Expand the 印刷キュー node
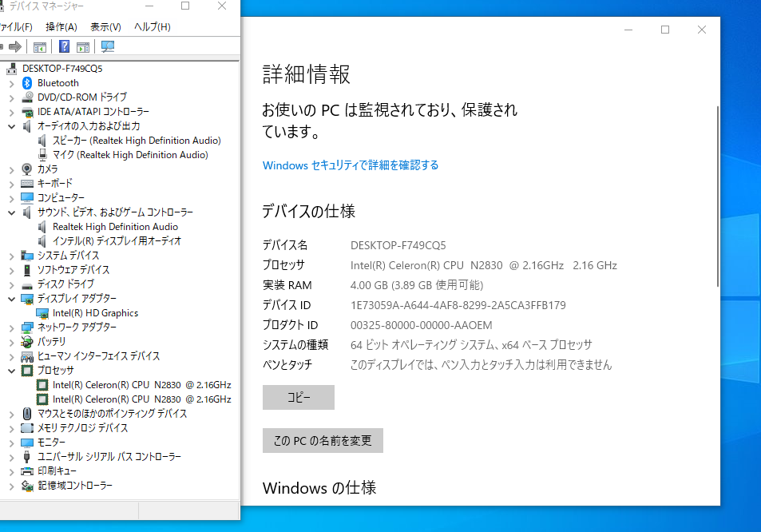Screen dimensions: 761x532 coord(12,471)
